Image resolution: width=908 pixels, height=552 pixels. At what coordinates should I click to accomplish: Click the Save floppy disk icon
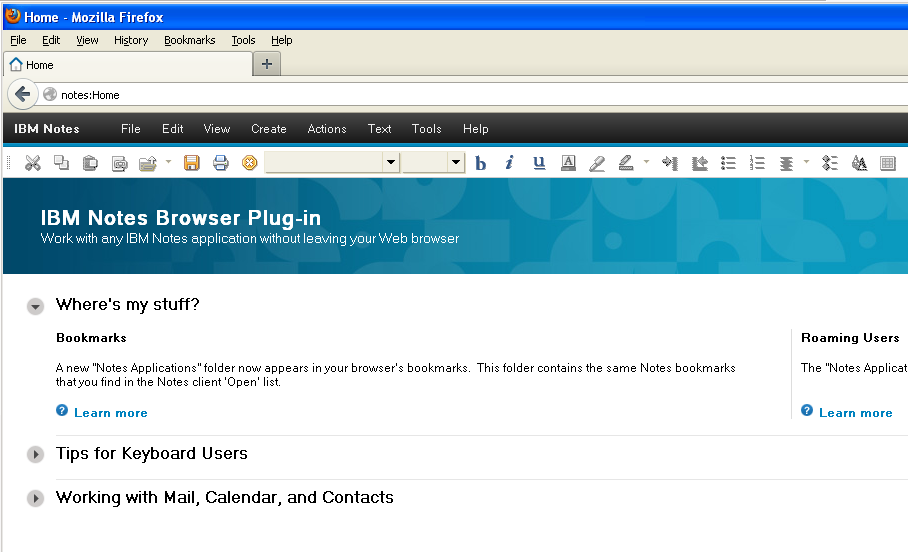[x=192, y=163]
